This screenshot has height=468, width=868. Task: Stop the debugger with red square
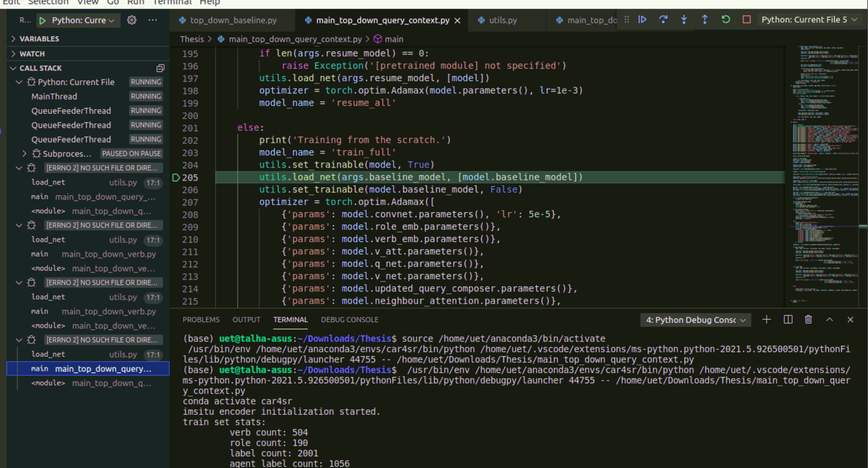pyautogui.click(x=746, y=19)
